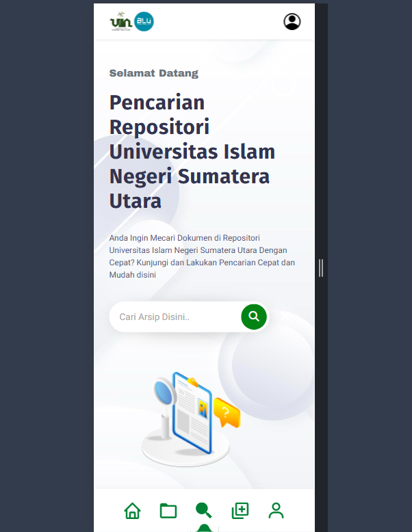Click the document illustration image
Screen dimensions: 412x532
tap(191, 419)
